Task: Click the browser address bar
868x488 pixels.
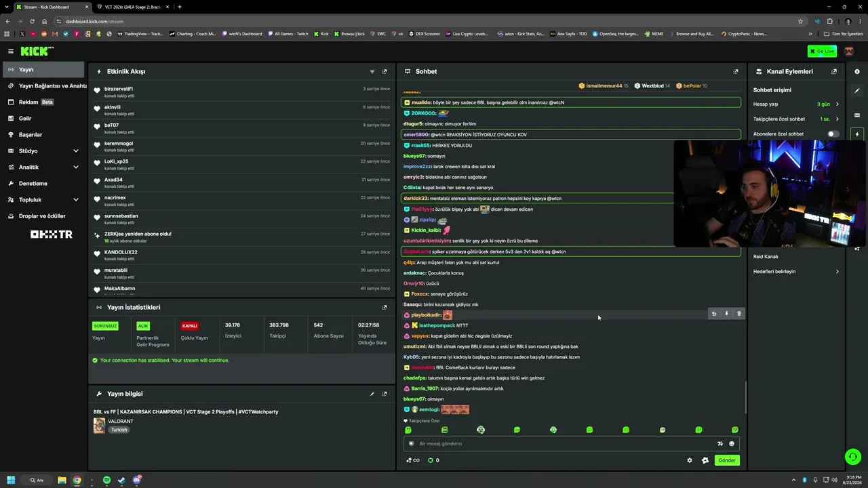Action: tap(427, 21)
